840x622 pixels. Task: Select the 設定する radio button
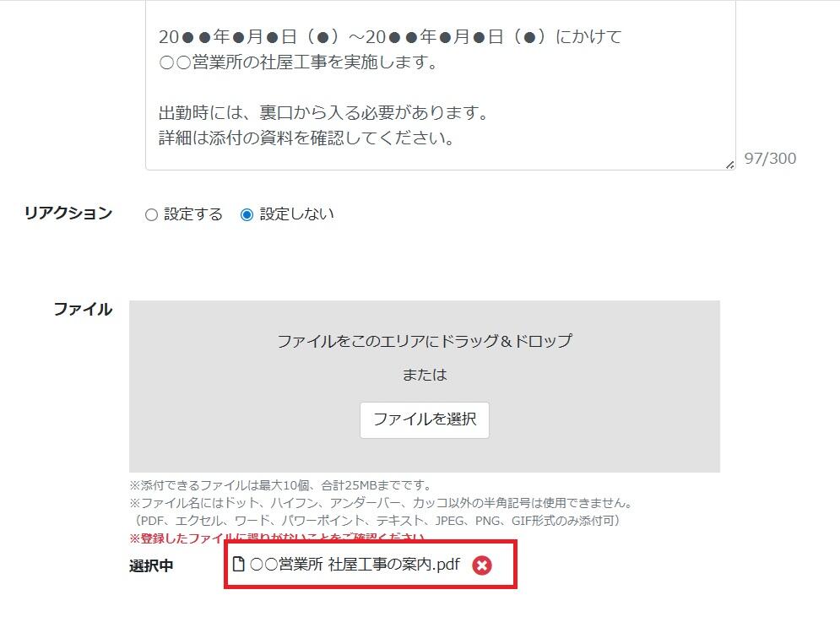[151, 215]
